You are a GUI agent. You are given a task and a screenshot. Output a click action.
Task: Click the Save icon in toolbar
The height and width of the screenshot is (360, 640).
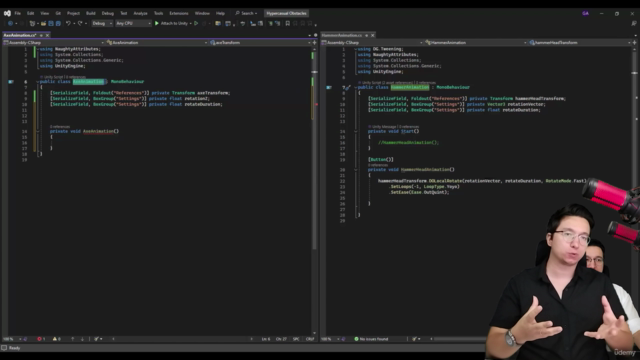click(x=51, y=24)
